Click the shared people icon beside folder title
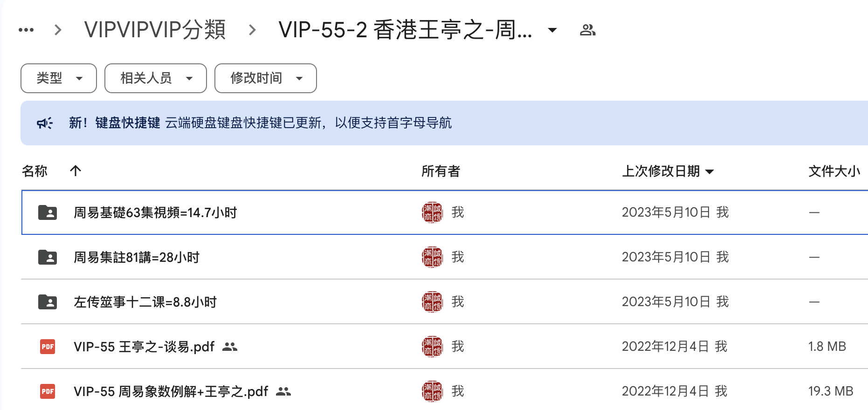The width and height of the screenshot is (868, 410). pos(587,30)
